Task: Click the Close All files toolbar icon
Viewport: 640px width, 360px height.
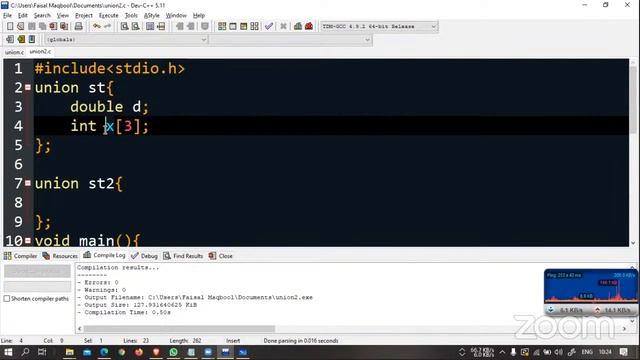Action: point(64,26)
